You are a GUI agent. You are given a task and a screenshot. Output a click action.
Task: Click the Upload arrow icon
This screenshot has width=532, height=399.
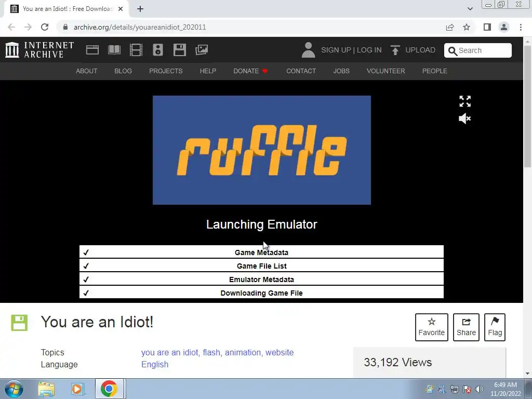point(395,50)
